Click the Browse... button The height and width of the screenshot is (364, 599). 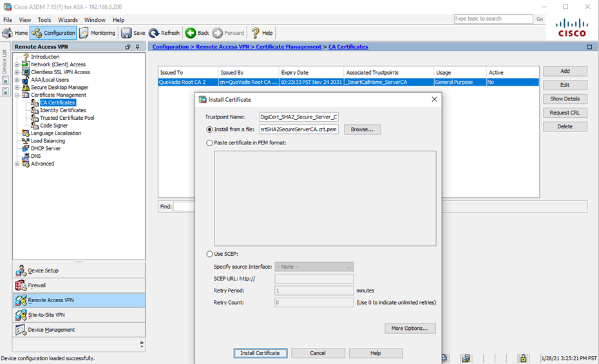362,129
